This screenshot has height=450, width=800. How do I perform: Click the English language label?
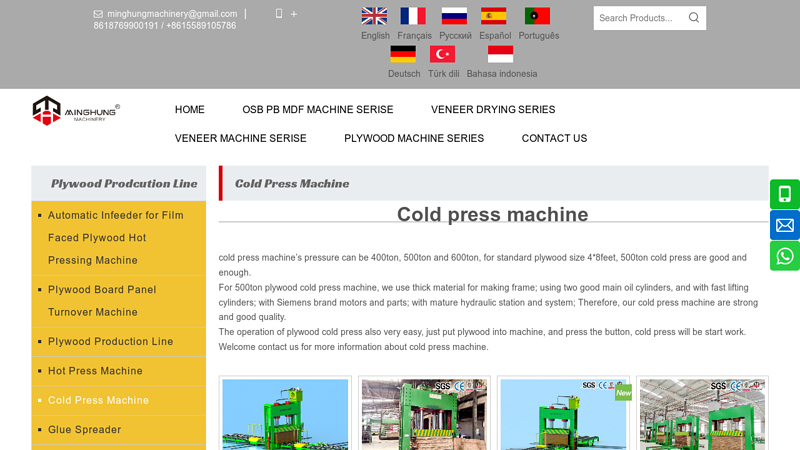coord(375,36)
